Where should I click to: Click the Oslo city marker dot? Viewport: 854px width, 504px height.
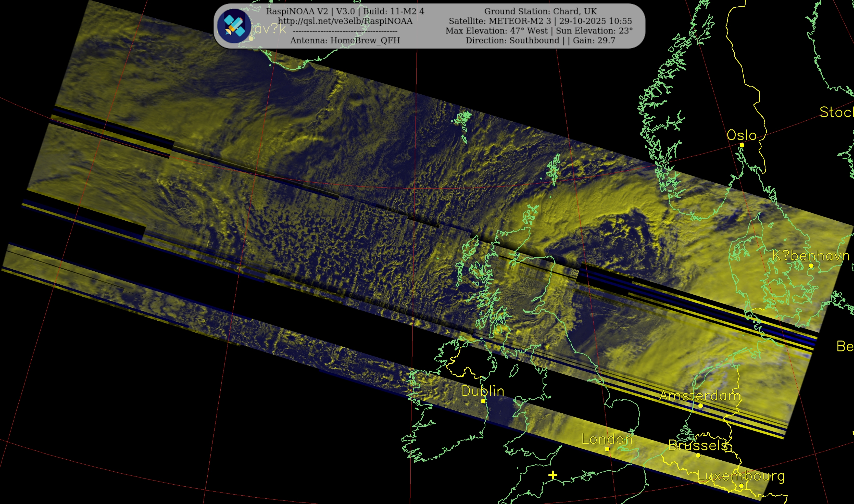(x=742, y=145)
